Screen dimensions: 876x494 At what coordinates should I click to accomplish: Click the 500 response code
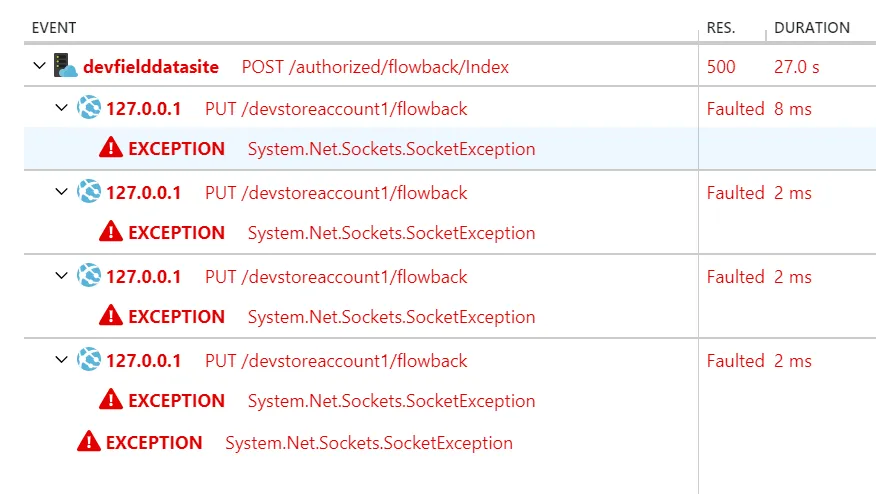(720, 67)
